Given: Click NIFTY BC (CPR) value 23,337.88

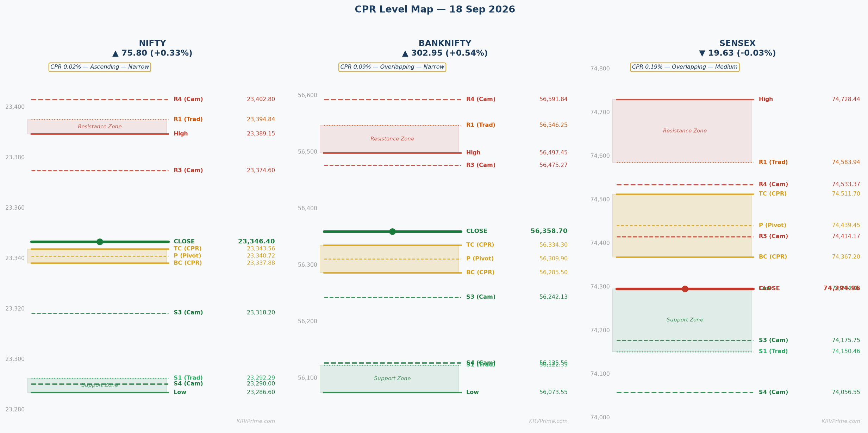Looking at the screenshot, I should point(261,263).
